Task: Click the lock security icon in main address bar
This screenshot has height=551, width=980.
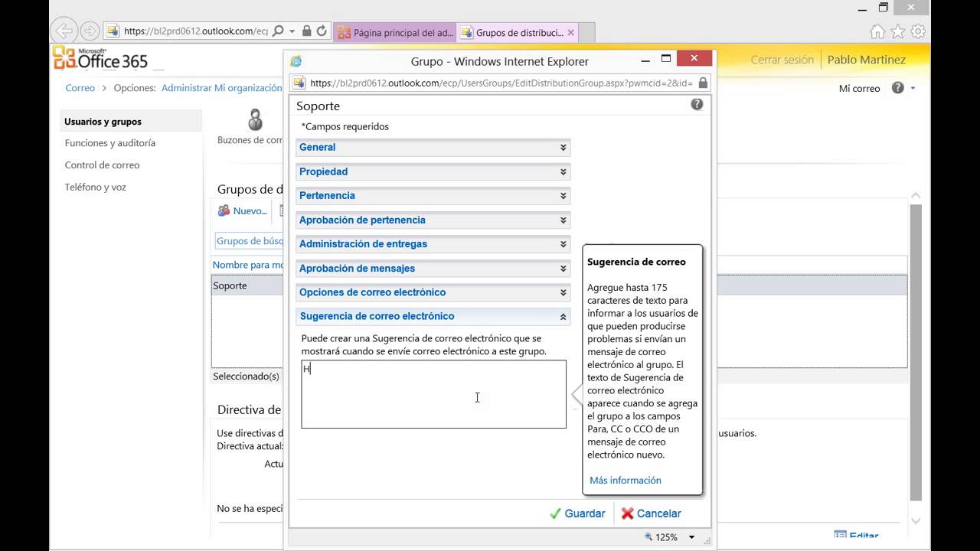Action: (306, 31)
